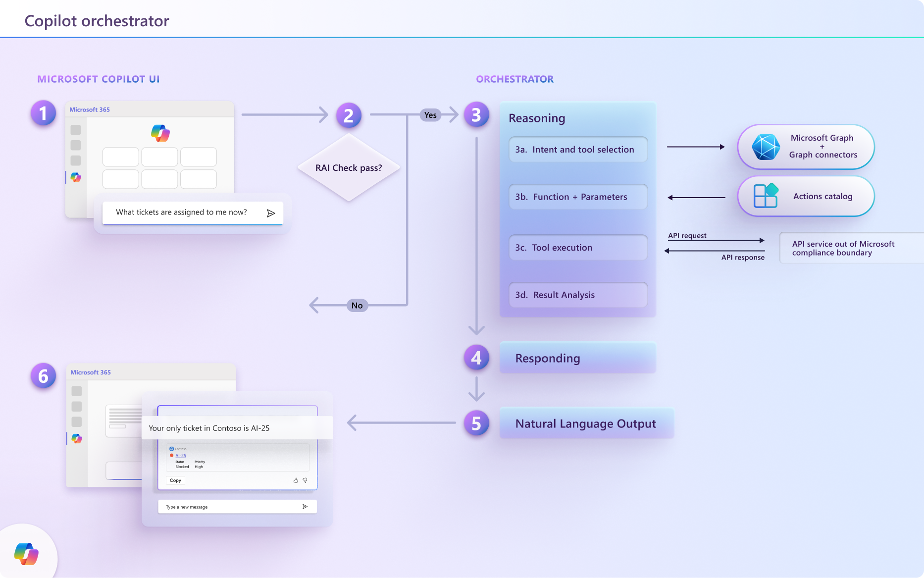Click the thumbs down icon on the response card
This screenshot has height=578, width=924.
click(305, 480)
